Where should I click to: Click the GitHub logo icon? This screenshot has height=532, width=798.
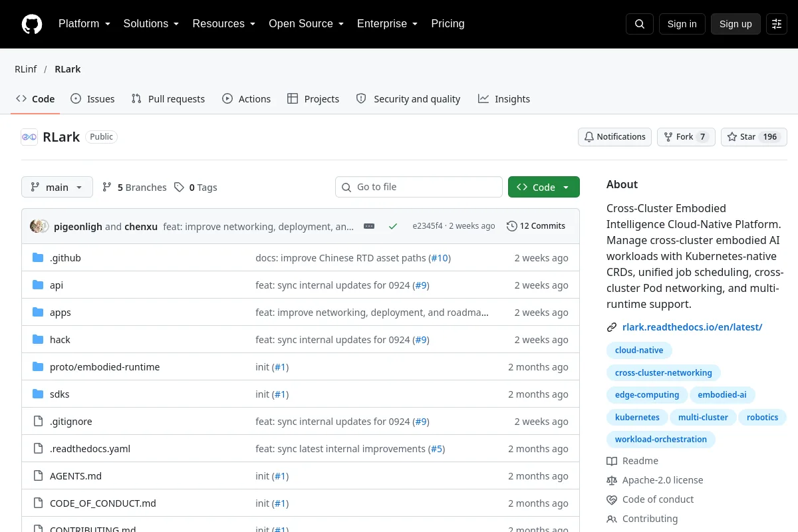coord(32,24)
